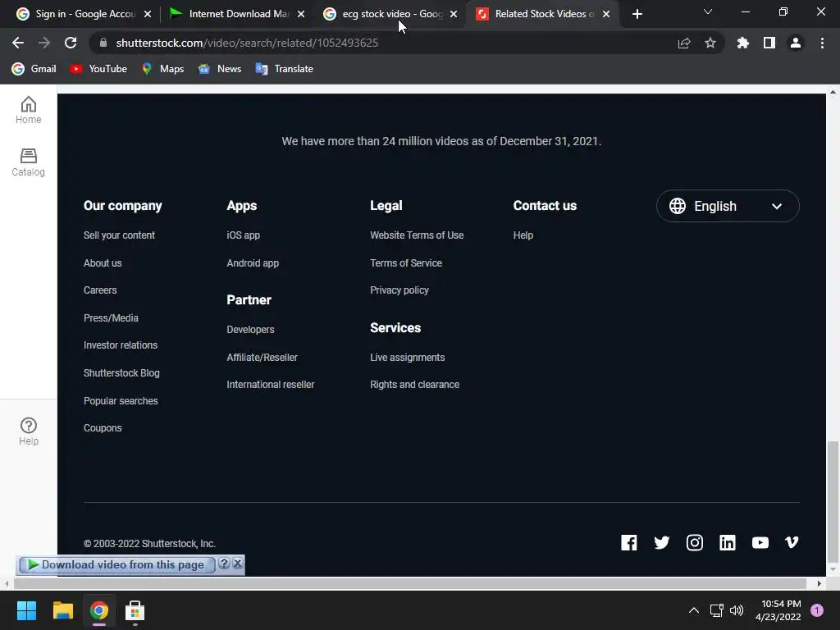840x630 pixels.
Task: Open Help in left sidebar
Action: pyautogui.click(x=29, y=431)
